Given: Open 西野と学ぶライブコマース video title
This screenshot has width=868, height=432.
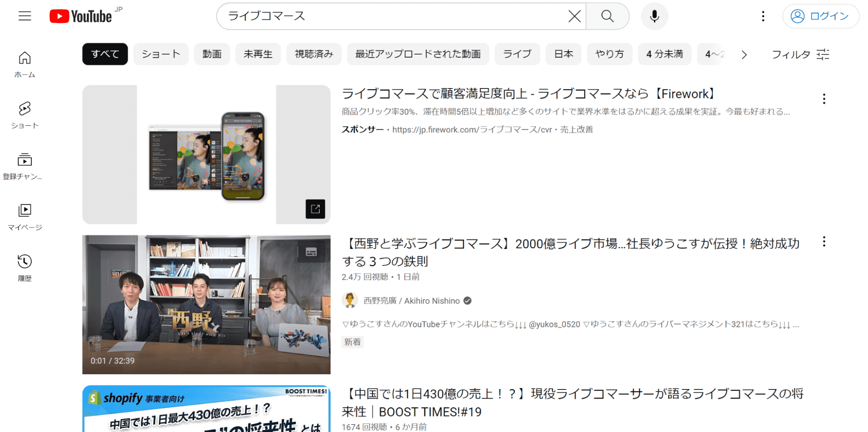Looking at the screenshot, I should pyautogui.click(x=571, y=252).
